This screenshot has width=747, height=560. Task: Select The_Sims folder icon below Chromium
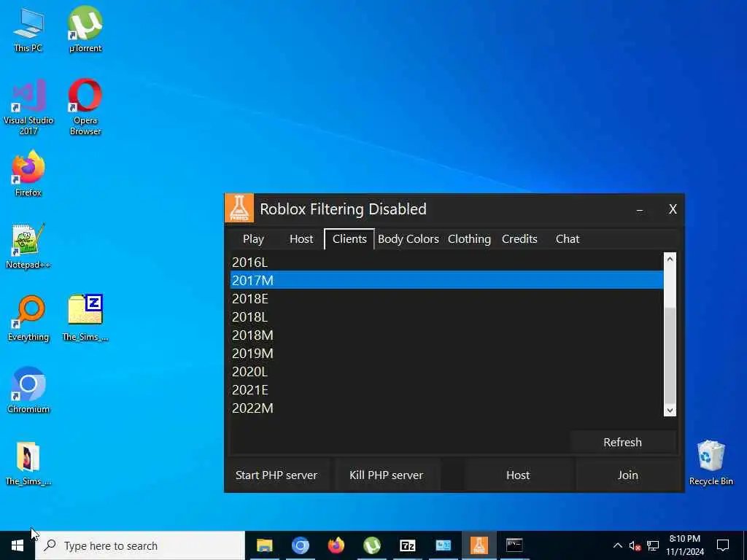pos(28,463)
